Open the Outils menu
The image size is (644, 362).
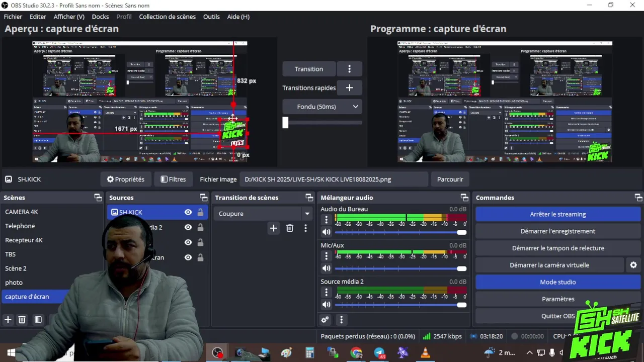[211, 17]
